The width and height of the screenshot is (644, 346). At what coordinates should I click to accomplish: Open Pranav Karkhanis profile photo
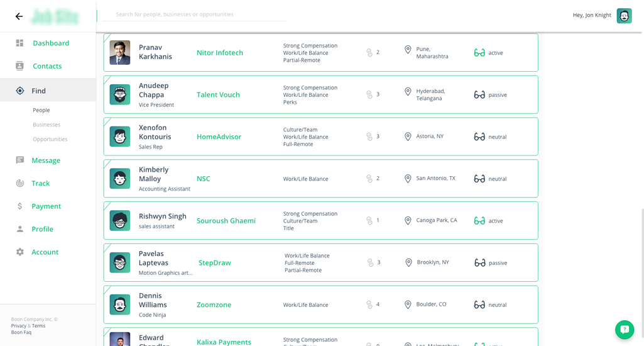[x=120, y=53]
